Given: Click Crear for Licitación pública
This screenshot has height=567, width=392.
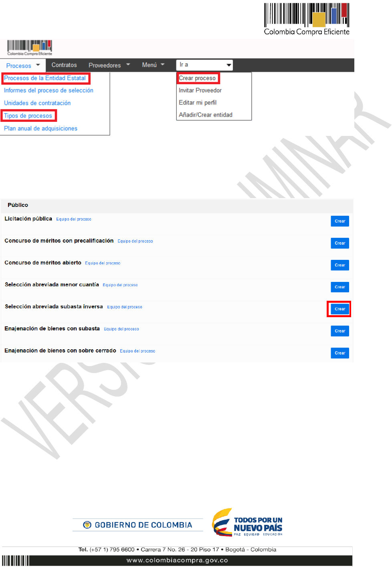Looking at the screenshot, I should click(340, 221).
